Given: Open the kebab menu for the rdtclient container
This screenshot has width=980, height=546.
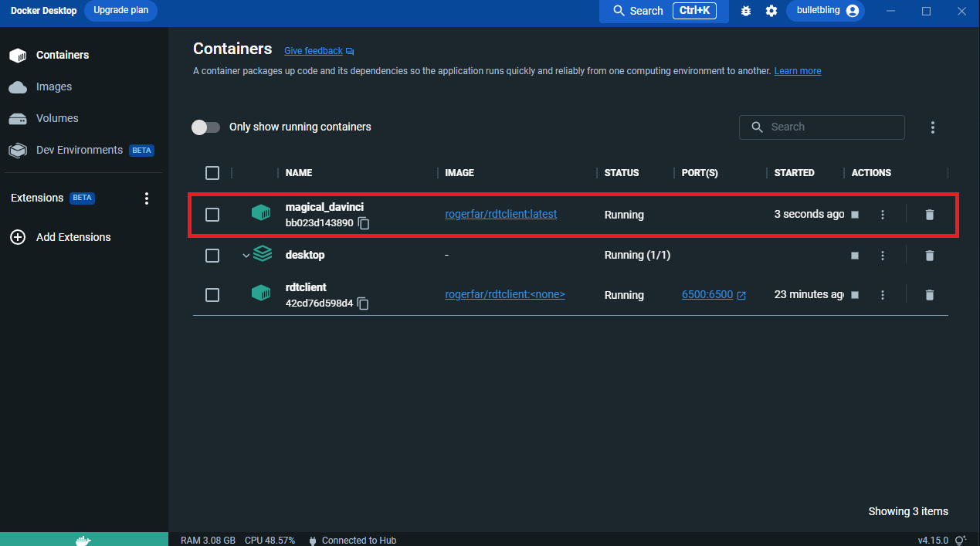Looking at the screenshot, I should [883, 294].
